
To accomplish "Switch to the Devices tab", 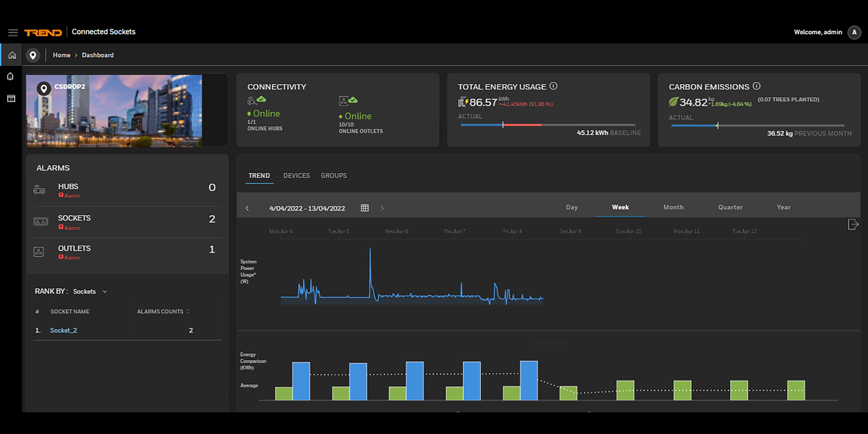I will pyautogui.click(x=297, y=175).
